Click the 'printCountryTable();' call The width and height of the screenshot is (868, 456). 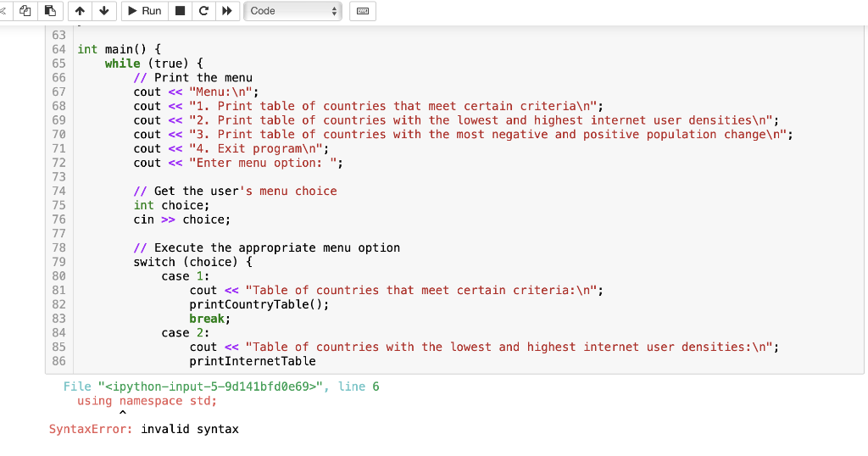point(259,304)
